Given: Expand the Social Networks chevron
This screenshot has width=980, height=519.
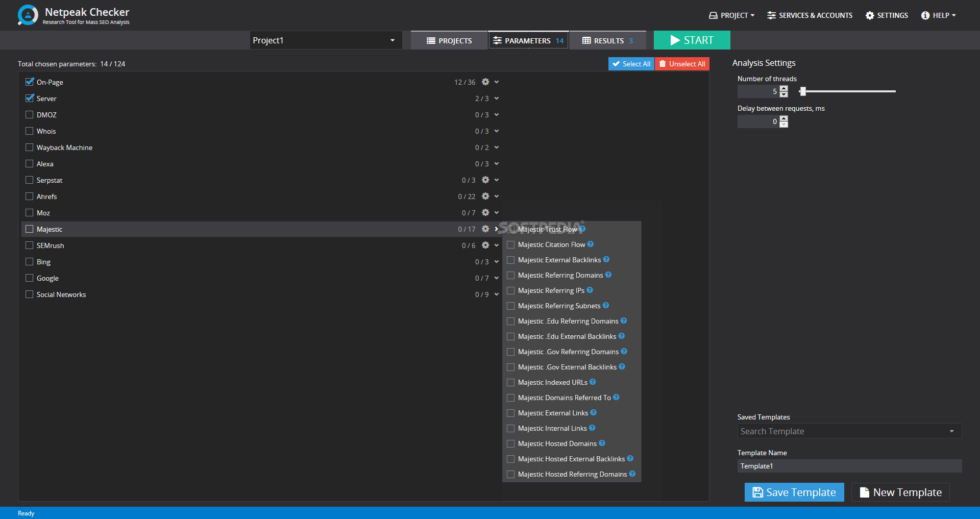Looking at the screenshot, I should pyautogui.click(x=496, y=294).
